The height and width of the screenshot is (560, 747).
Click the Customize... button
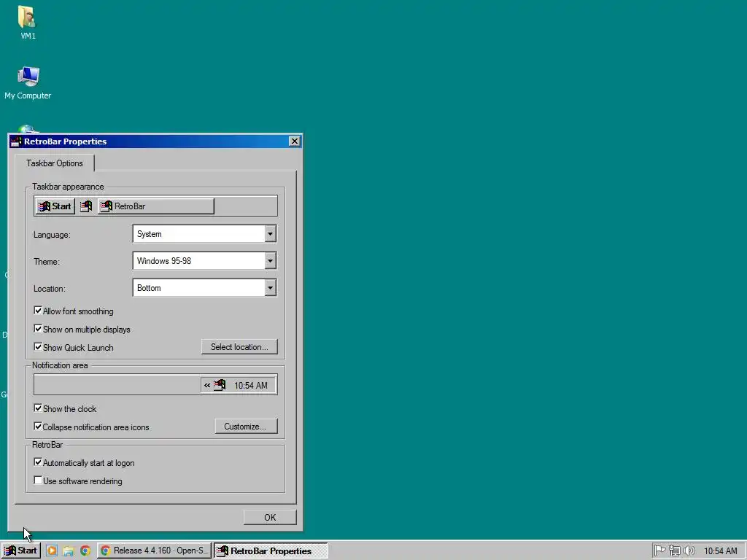tap(247, 426)
